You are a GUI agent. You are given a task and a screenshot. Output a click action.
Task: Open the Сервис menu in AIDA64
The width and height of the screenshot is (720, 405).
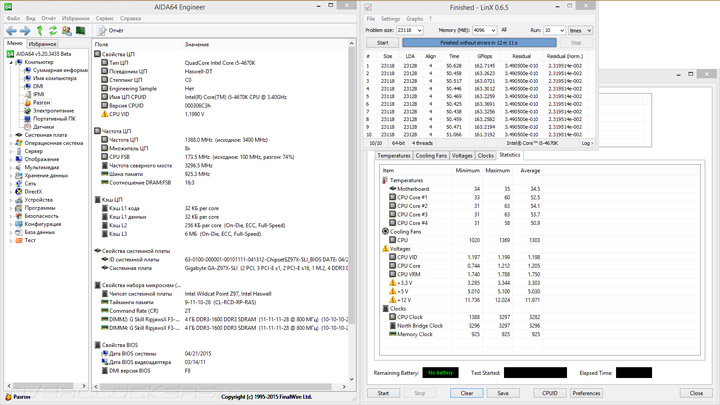pos(104,18)
